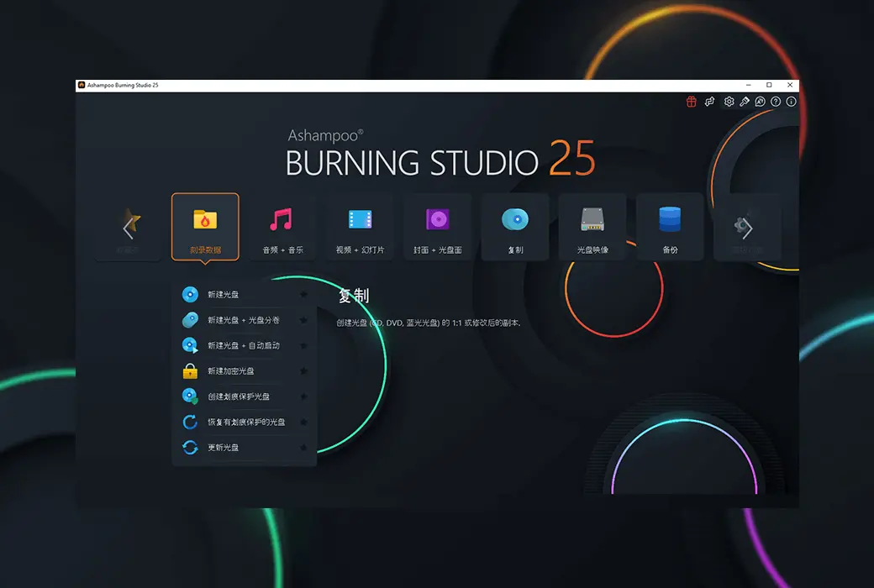The height and width of the screenshot is (588, 874).
Task: Select the 复制 copy disc tile
Action: (515, 227)
